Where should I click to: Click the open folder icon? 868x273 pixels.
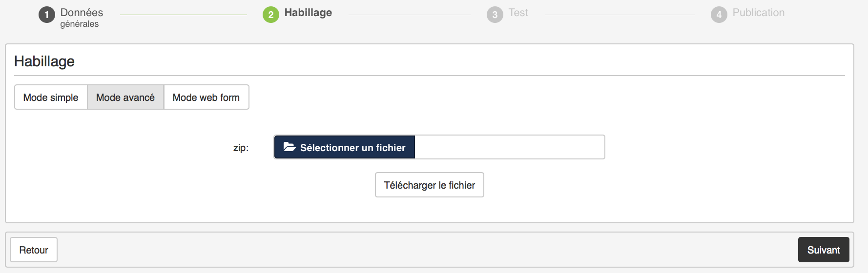[x=289, y=147]
